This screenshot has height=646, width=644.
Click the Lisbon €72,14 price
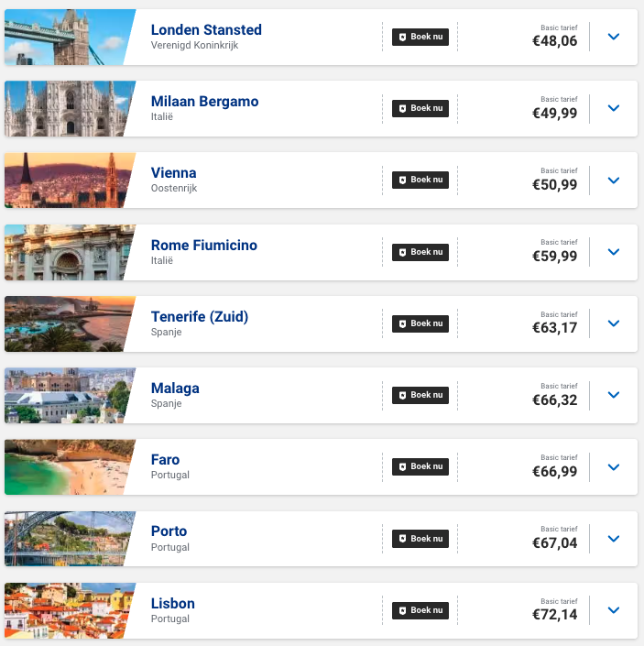[x=554, y=615]
